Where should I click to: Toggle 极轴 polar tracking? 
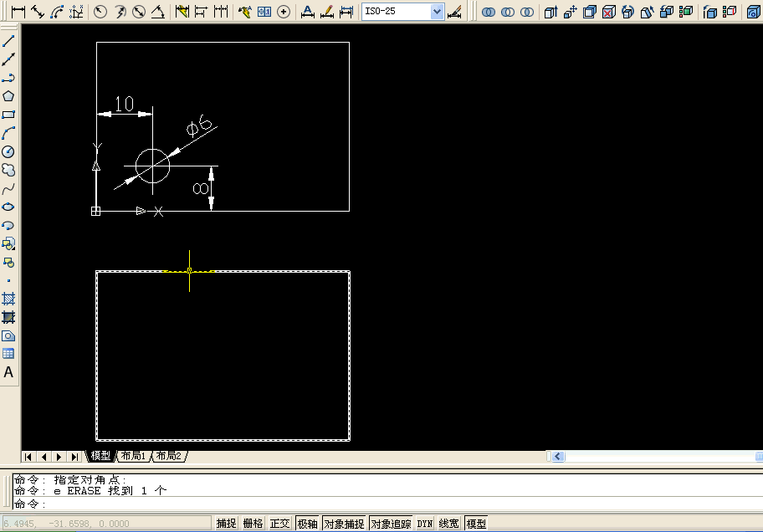tap(307, 524)
